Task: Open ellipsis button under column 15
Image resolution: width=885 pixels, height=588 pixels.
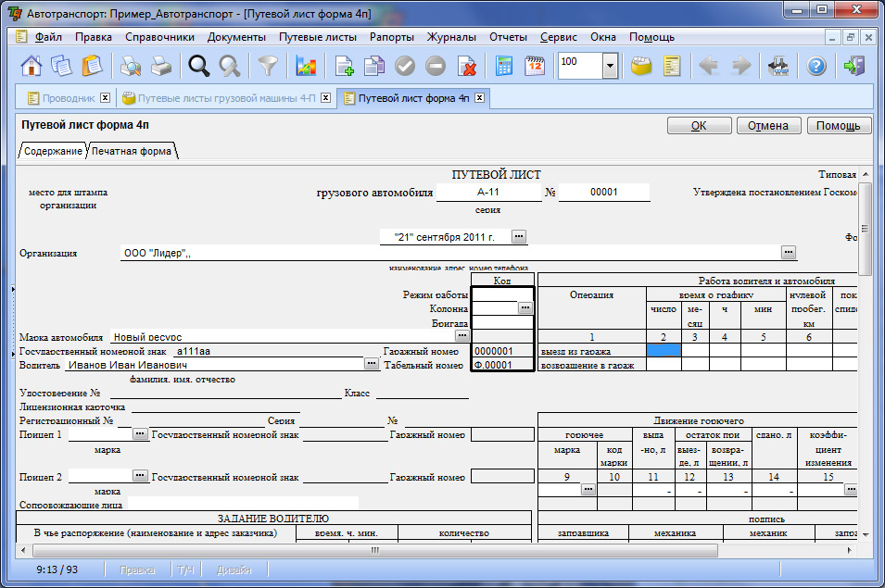Action: coord(851,489)
